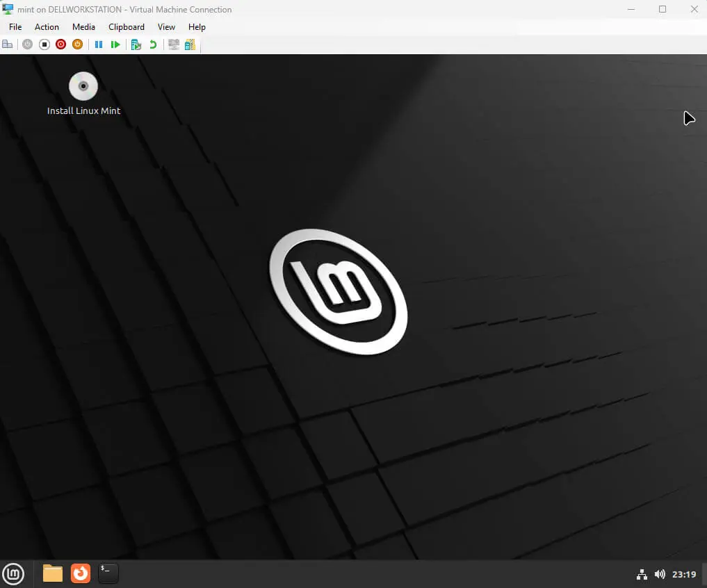Screen dimensions: 707x588
Task: Open the Linux Mint start menu
Action: click(13, 573)
